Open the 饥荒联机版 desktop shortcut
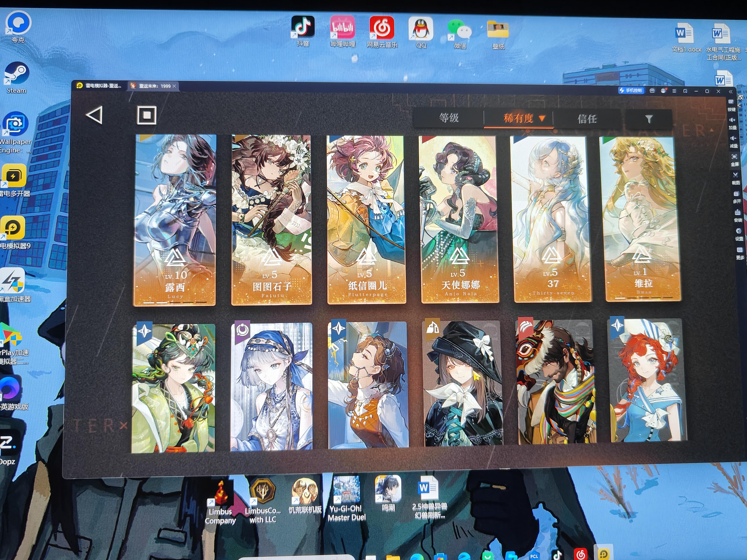The image size is (747, 560). point(305,496)
